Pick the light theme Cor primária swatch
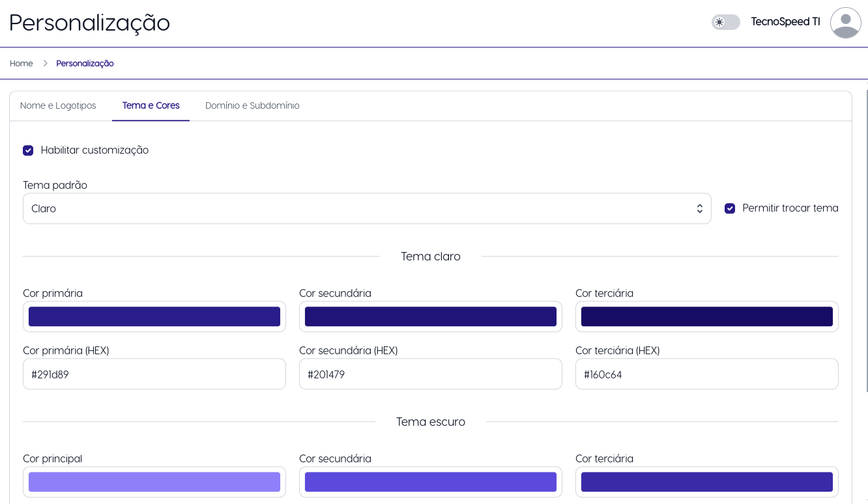This screenshot has width=868, height=504. coord(154,316)
